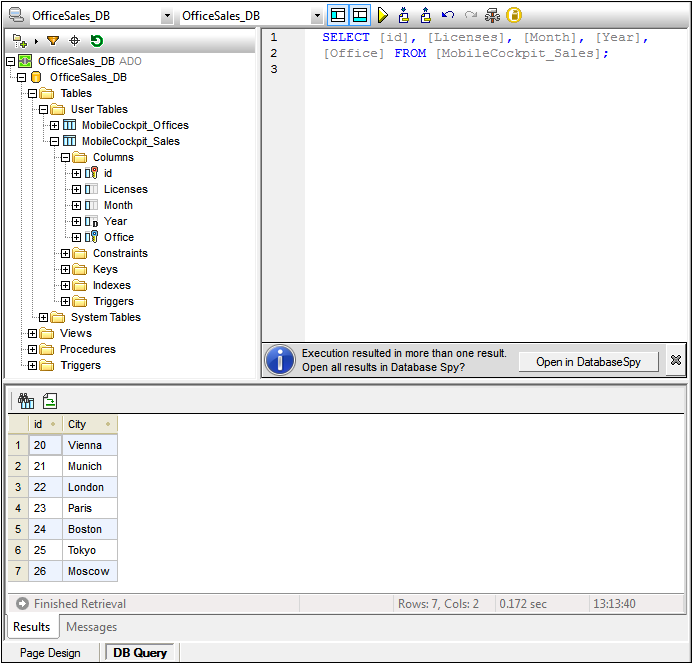Expand the Views folder
693x664 pixels.
coord(32,333)
